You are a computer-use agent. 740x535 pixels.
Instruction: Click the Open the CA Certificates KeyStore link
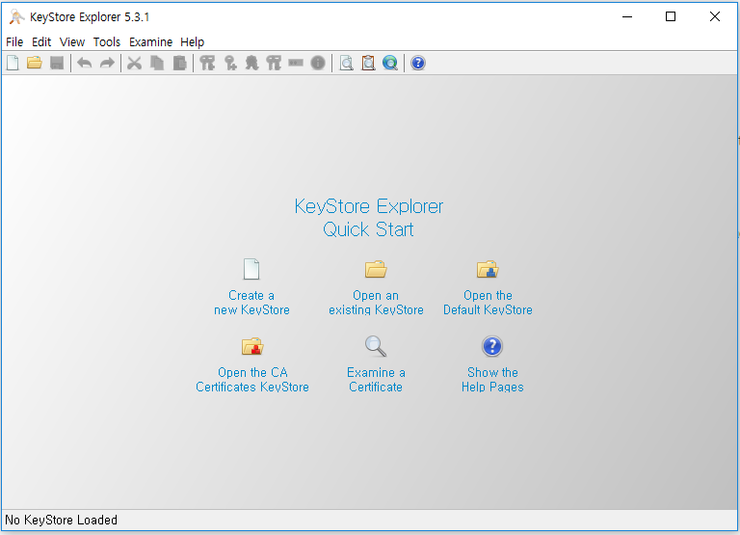(x=252, y=380)
